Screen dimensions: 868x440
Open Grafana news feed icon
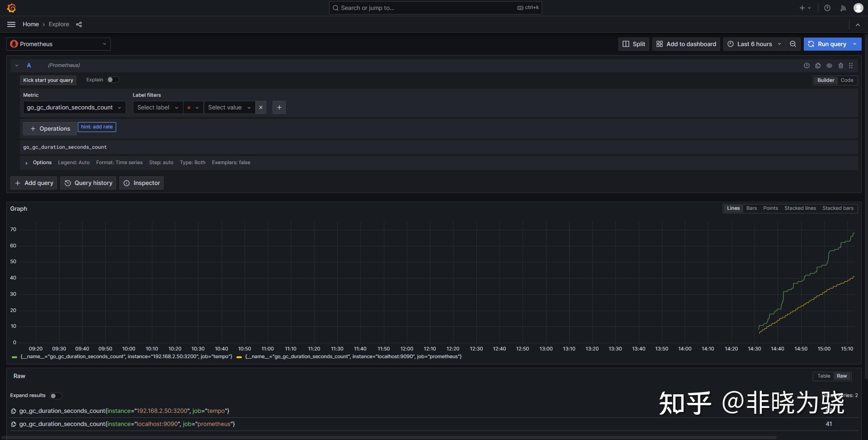[843, 8]
